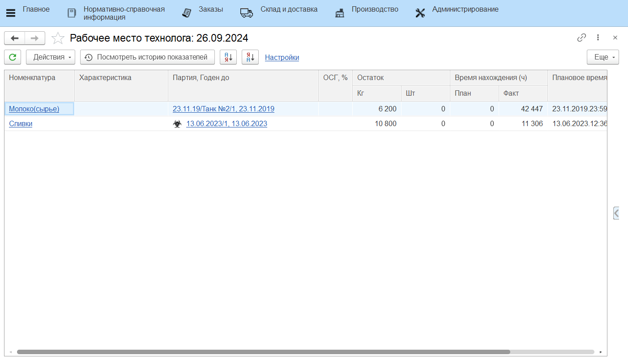Image resolution: width=628 pixels, height=364 pixels.
Task: Click the green refresh icon button
Action: click(x=13, y=57)
